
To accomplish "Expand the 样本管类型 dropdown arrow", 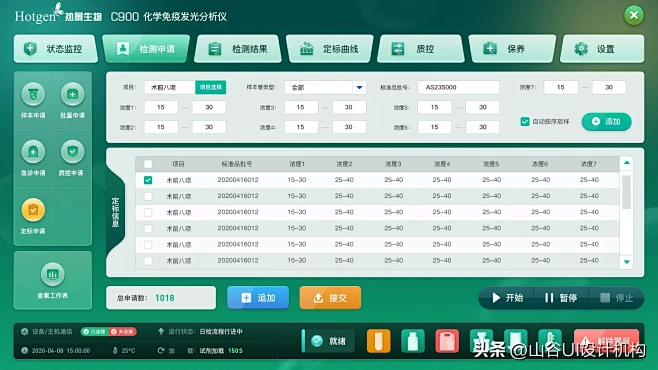I will (x=359, y=87).
